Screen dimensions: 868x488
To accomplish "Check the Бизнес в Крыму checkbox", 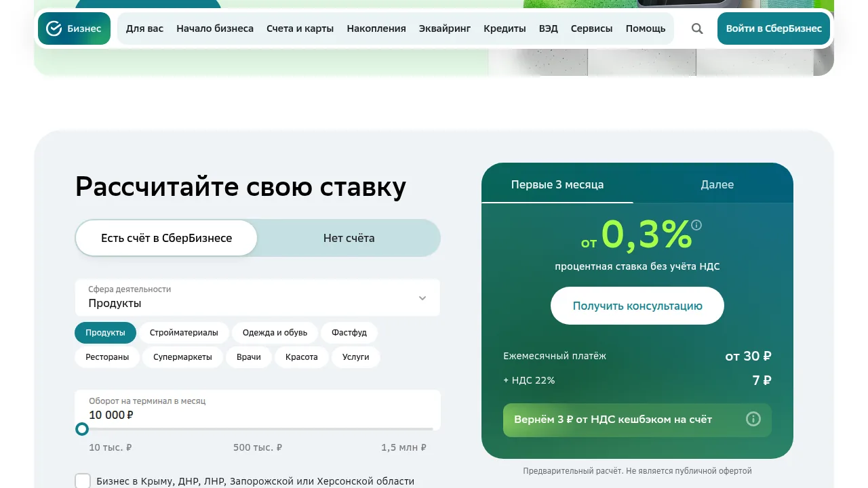I will pyautogui.click(x=83, y=481).
